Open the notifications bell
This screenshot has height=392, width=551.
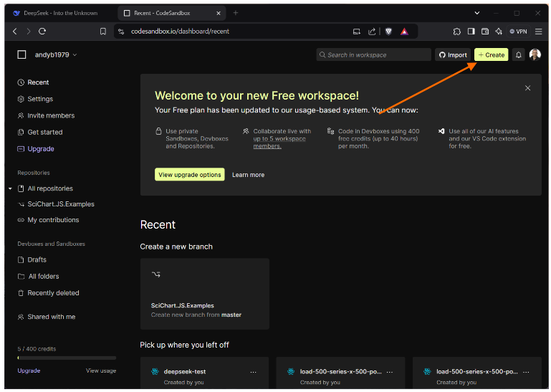(x=518, y=54)
